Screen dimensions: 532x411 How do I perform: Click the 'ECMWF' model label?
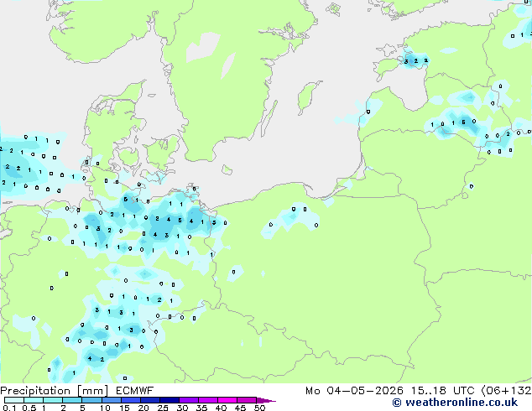pyautogui.click(x=135, y=391)
